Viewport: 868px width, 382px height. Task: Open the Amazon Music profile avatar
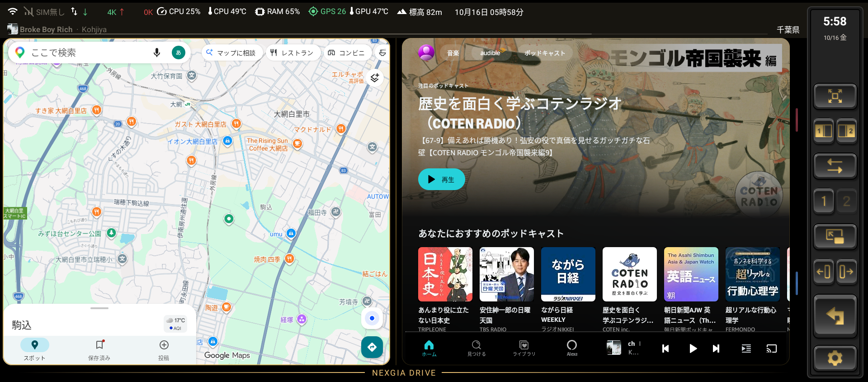click(x=426, y=53)
